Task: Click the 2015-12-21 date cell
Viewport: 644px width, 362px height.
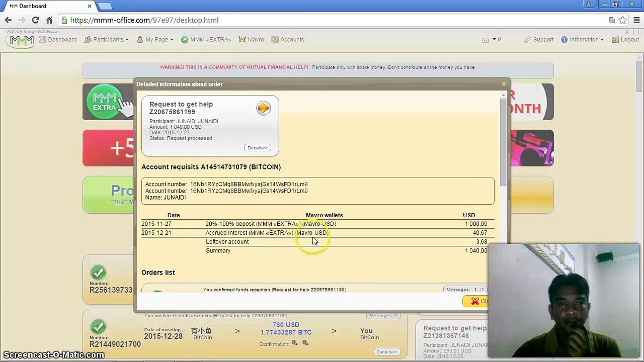Action: (156, 233)
